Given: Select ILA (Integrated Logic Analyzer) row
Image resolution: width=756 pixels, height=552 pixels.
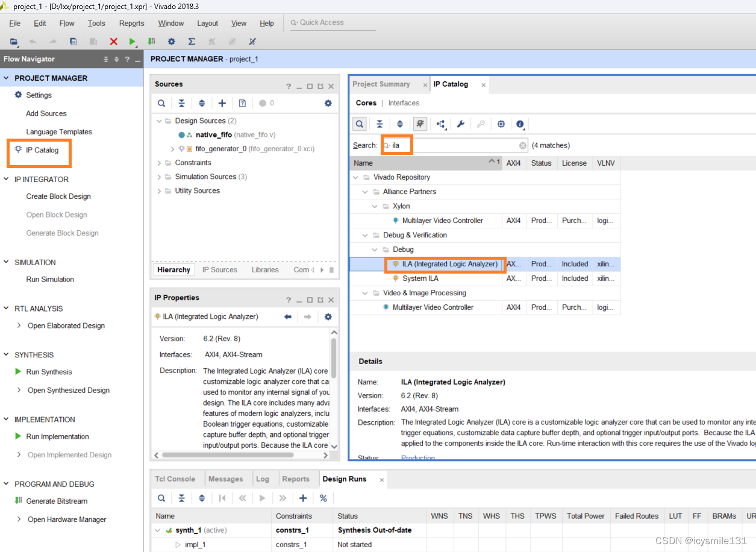Looking at the screenshot, I should coord(484,264).
